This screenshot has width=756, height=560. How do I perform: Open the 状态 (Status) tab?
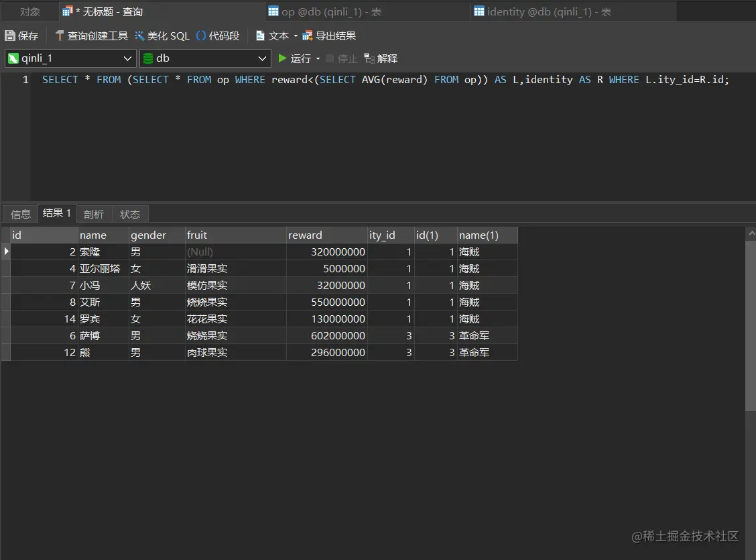(130, 214)
